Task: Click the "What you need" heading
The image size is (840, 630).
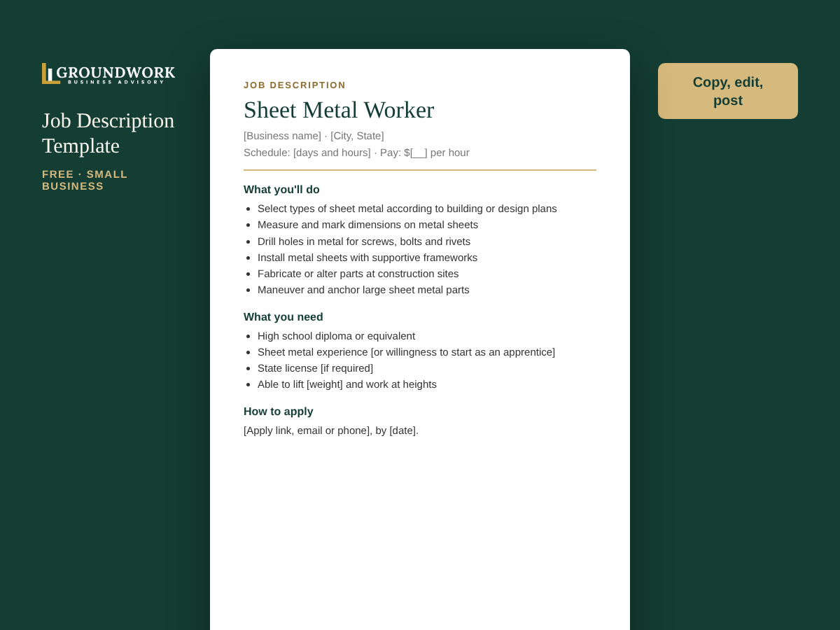Action: coord(283,317)
